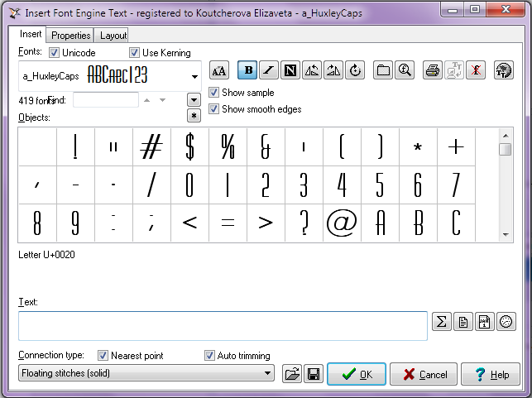
Task: Click the open folder icon beside Save
Action: (x=291, y=374)
